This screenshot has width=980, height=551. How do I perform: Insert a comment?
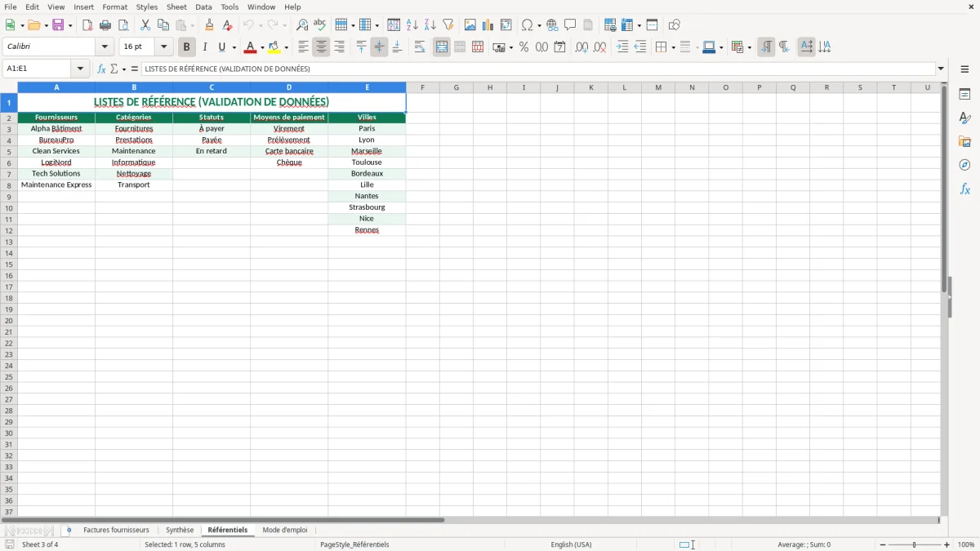[570, 25]
